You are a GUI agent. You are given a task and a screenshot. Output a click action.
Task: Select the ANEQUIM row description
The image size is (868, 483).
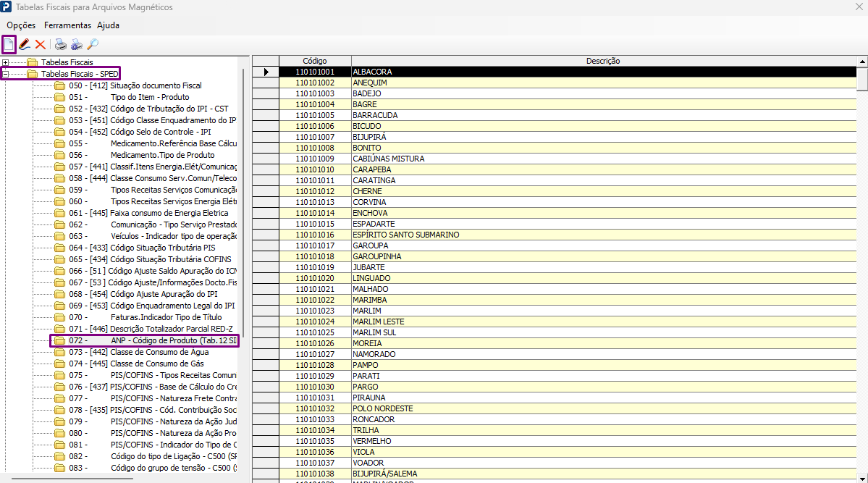pos(604,83)
